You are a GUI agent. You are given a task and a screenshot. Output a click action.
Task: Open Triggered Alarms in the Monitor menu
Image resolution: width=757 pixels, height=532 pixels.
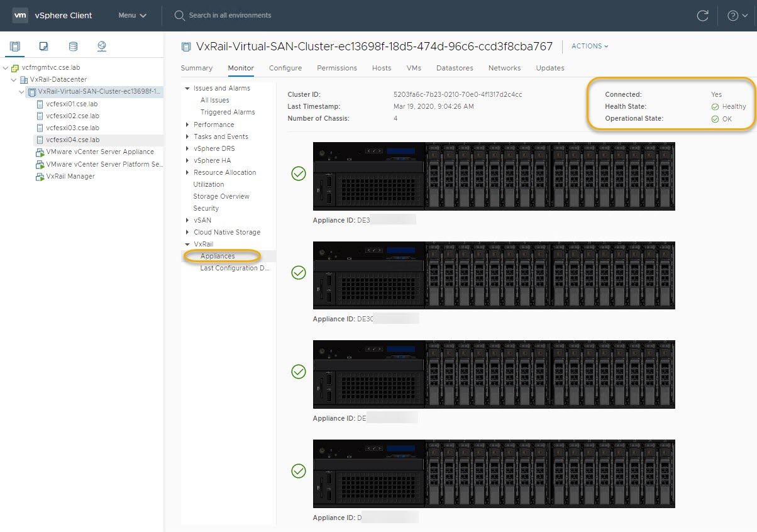(x=228, y=112)
